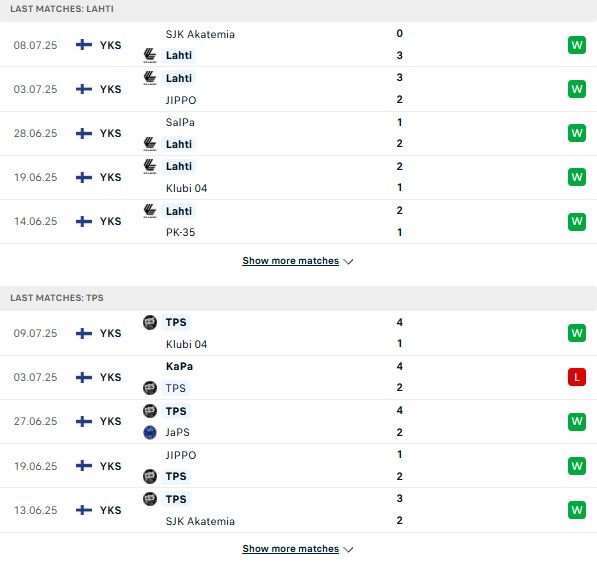Click the Finland flag on the 08.07.25 row
This screenshot has height=565, width=597.
[x=84, y=45]
